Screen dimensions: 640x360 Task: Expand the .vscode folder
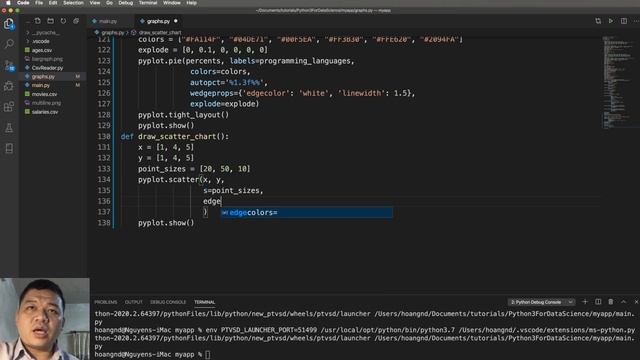click(x=42, y=41)
